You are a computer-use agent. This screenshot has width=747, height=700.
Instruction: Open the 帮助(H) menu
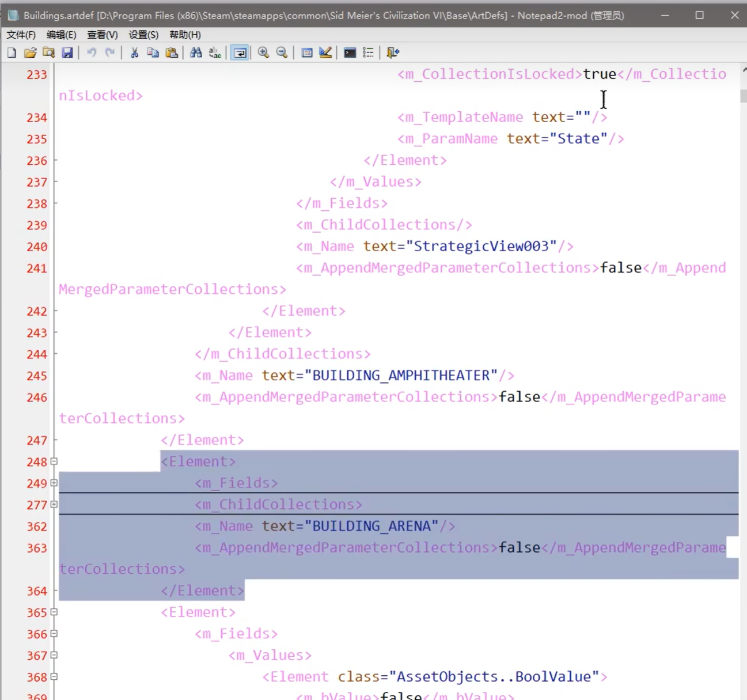pos(185,35)
